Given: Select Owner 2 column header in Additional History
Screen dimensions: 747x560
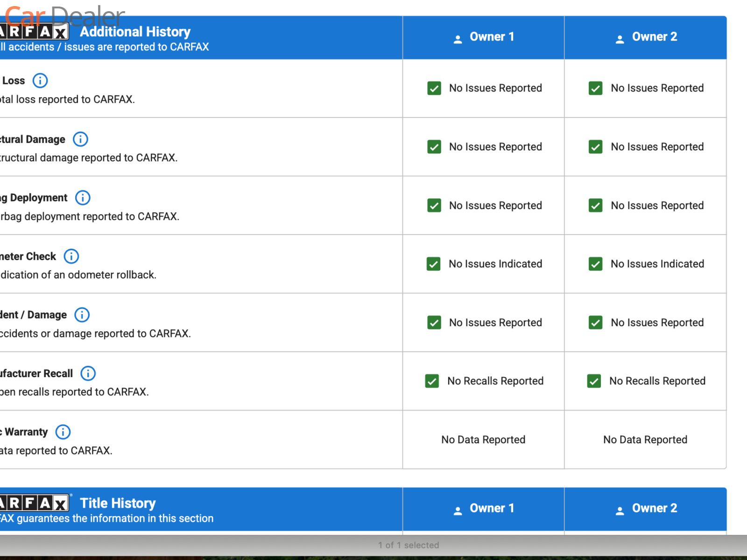Looking at the screenshot, I should [645, 37].
